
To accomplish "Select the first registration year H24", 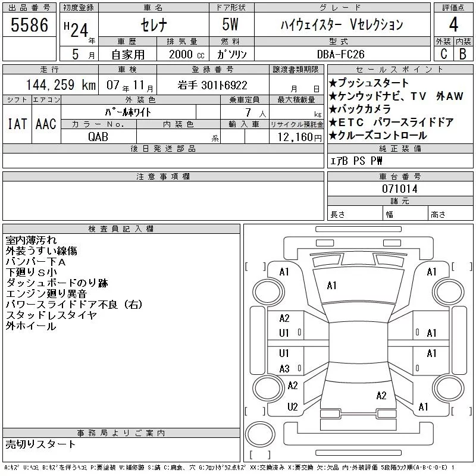I will coord(76,30).
